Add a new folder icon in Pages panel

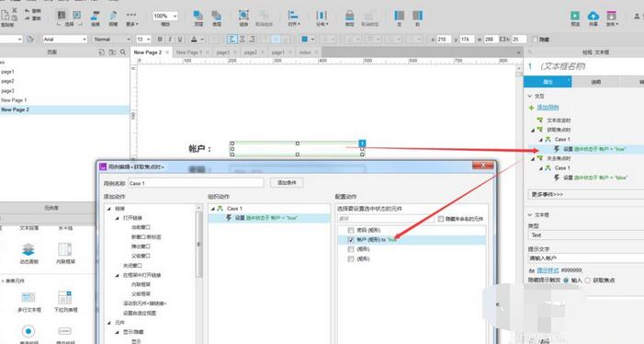coord(112,52)
